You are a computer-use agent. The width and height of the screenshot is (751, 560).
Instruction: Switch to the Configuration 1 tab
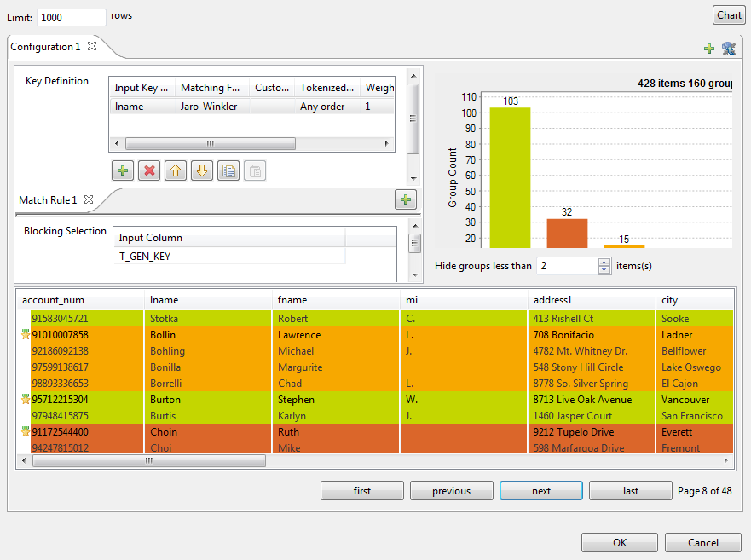(x=45, y=47)
